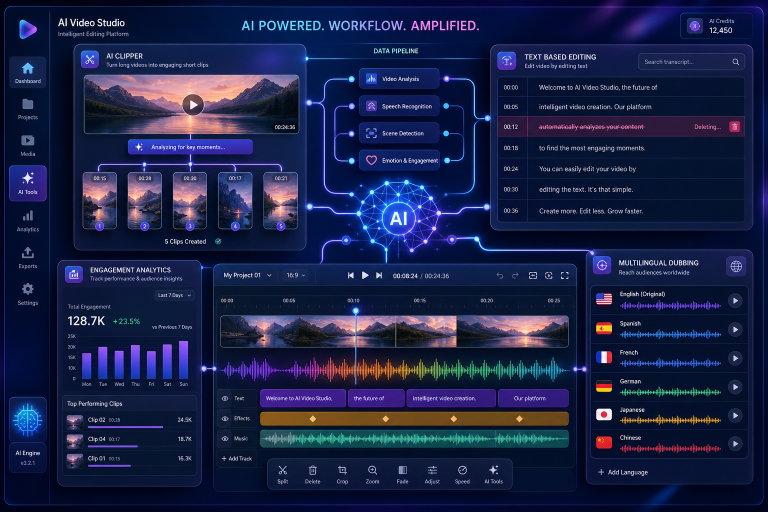Click the Fade tool icon
The image size is (768, 512).
(402, 470)
